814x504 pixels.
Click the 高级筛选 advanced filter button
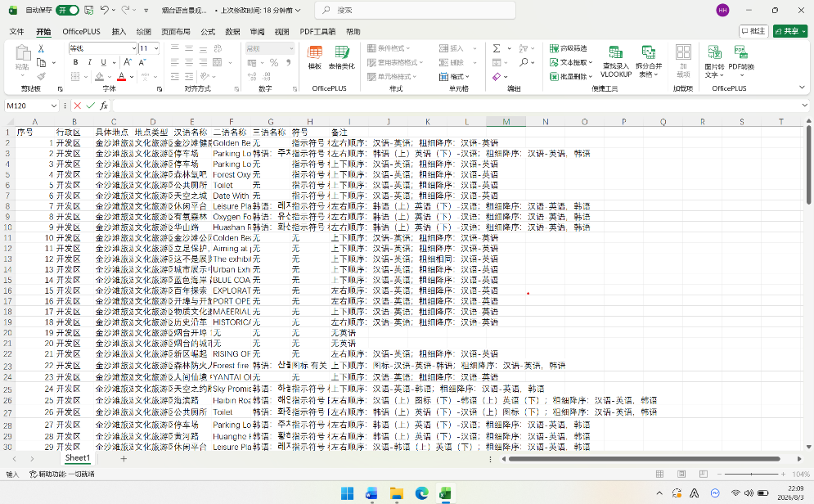tap(569, 48)
